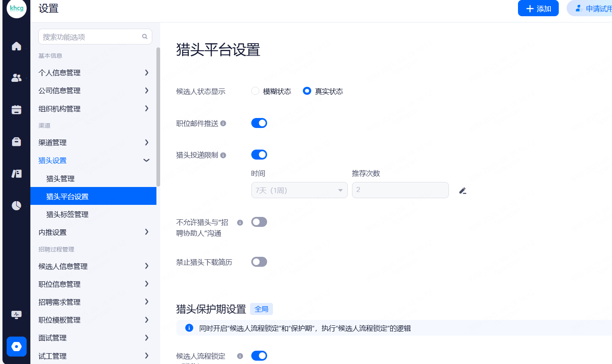Click the monitor icon in left sidebar
Screen dimensions: 612x364
(x=16, y=315)
